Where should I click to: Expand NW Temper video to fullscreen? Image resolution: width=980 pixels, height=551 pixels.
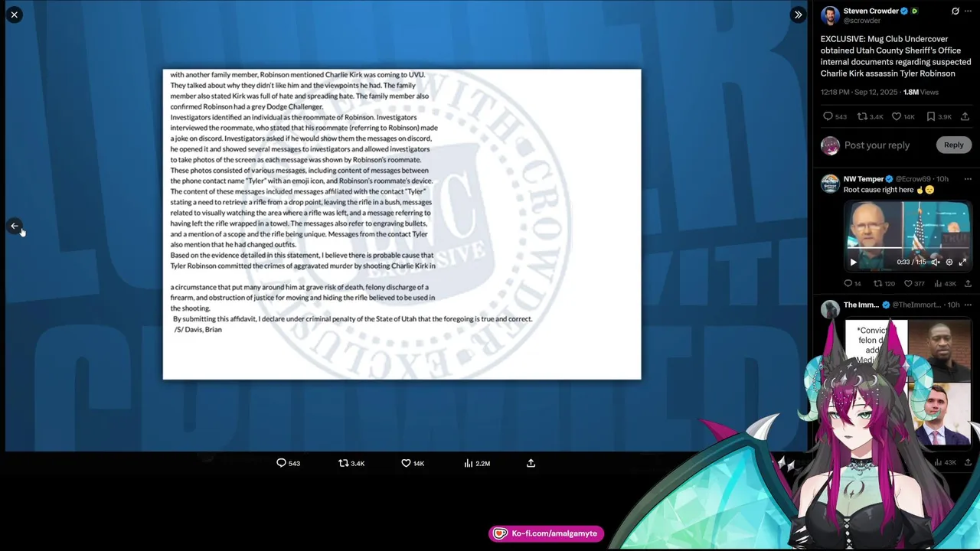963,262
